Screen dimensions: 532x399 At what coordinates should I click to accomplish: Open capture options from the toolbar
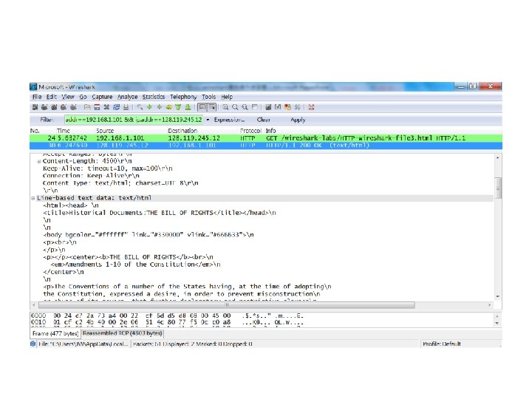(x=44, y=108)
